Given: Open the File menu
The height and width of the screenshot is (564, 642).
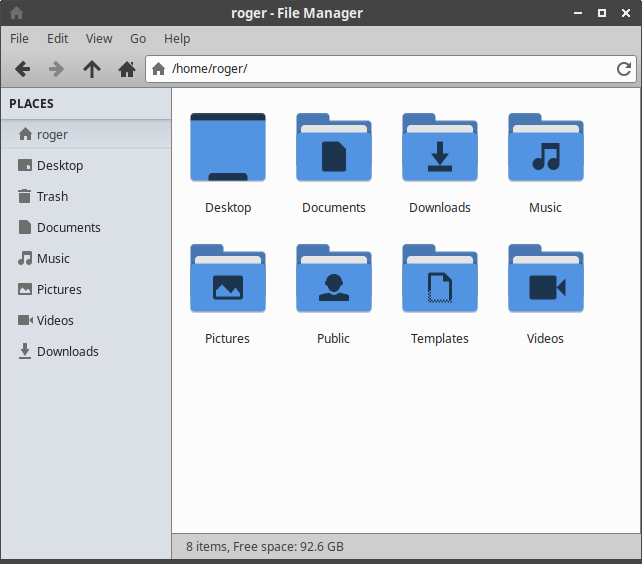Looking at the screenshot, I should pos(19,39).
